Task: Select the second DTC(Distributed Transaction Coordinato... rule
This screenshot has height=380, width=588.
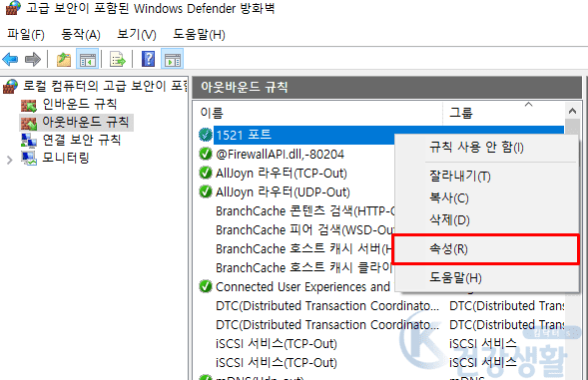Action: pyautogui.click(x=327, y=324)
